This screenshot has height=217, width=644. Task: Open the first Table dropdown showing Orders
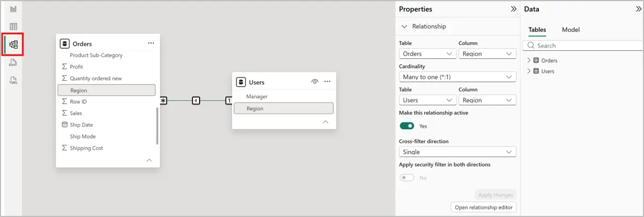pyautogui.click(x=428, y=53)
